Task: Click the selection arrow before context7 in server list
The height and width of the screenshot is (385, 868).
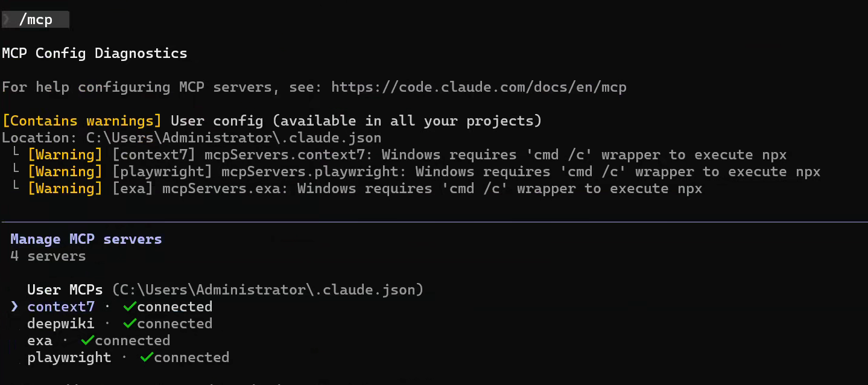Action: (14, 307)
